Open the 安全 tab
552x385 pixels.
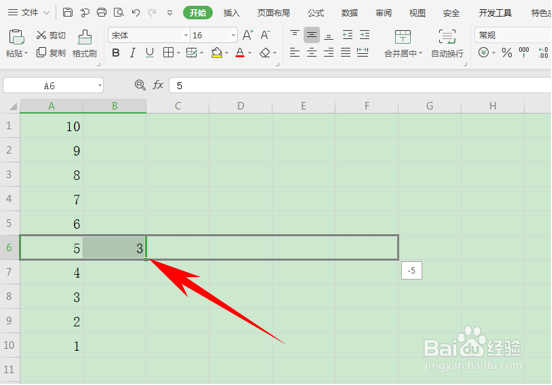pos(451,13)
